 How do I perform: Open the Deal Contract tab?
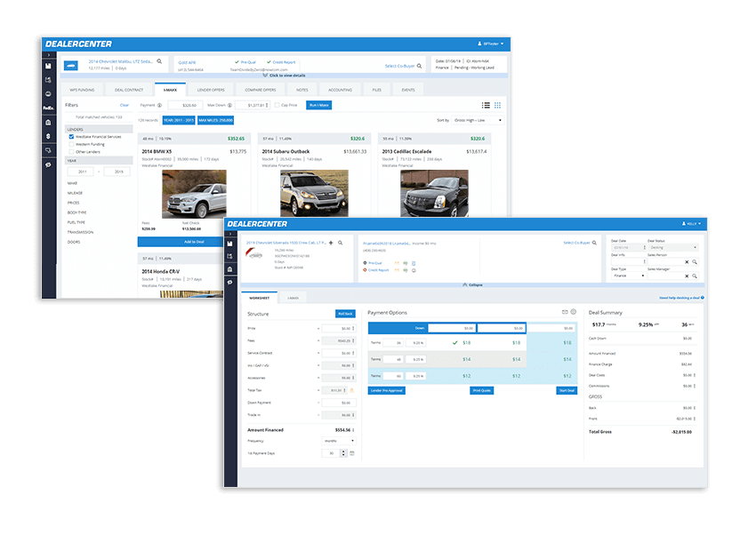(129, 90)
